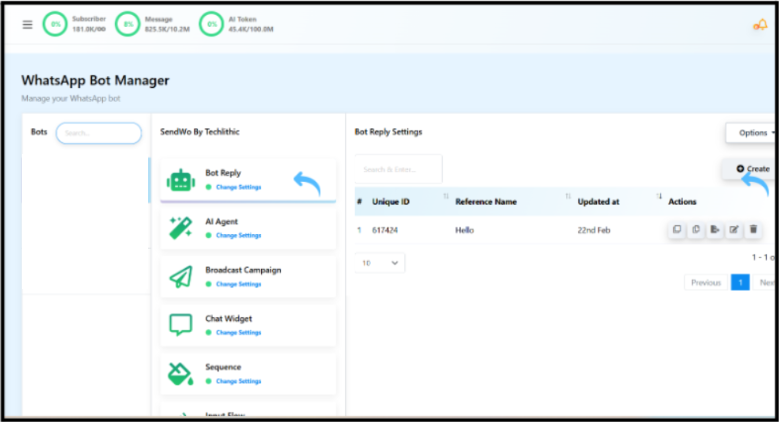
Task: Click the Broadcast Campaign paper plane icon
Action: point(181,276)
